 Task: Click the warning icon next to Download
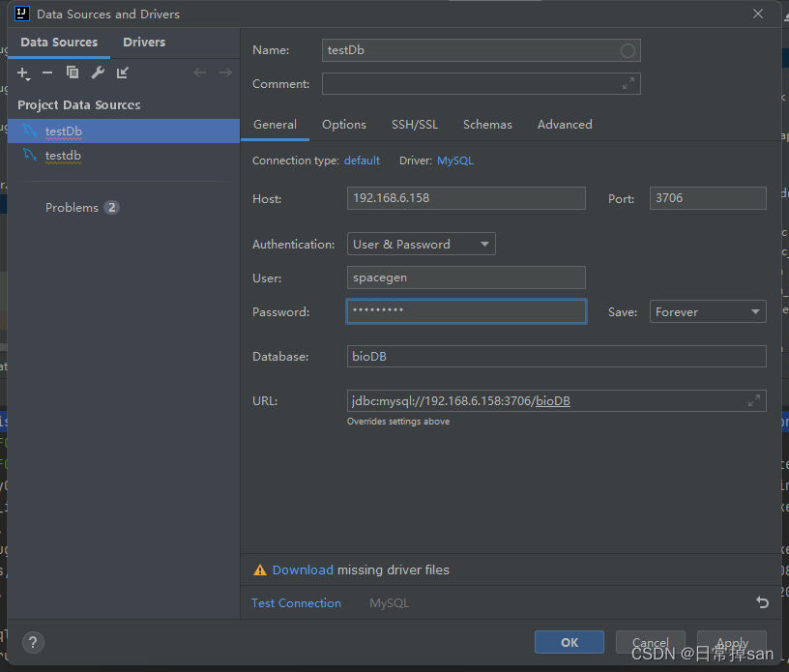click(260, 570)
